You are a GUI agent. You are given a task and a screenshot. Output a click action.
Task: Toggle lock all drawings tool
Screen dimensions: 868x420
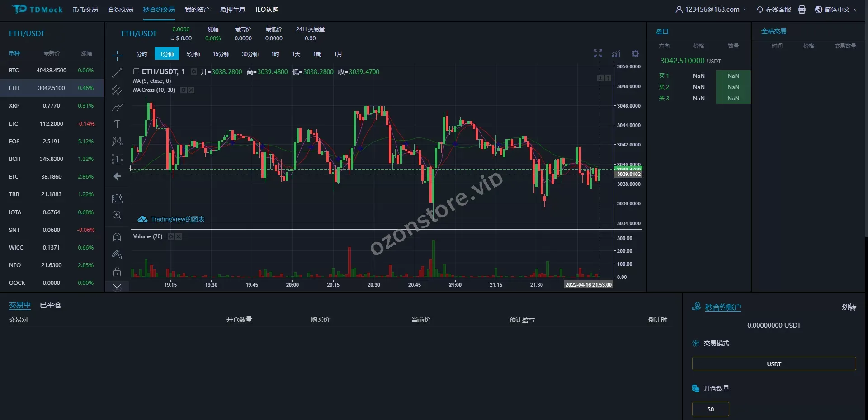click(117, 272)
